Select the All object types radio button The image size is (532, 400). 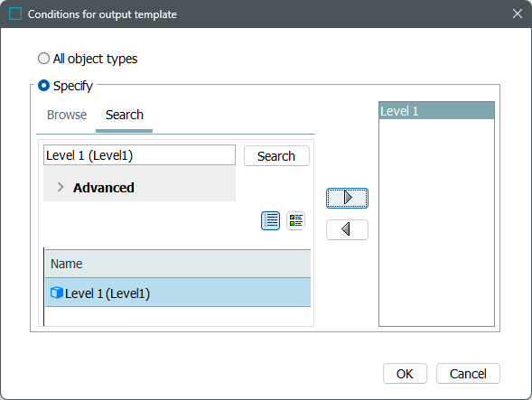[x=43, y=59]
